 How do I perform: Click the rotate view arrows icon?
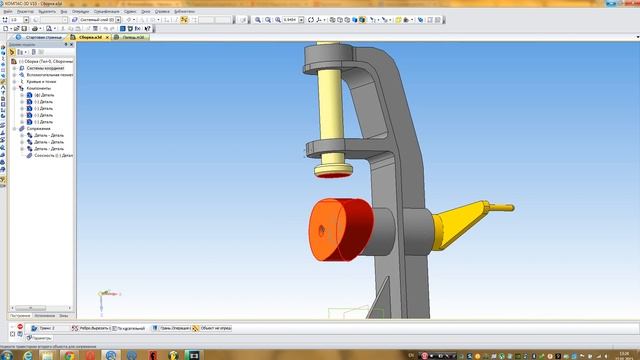(311, 20)
